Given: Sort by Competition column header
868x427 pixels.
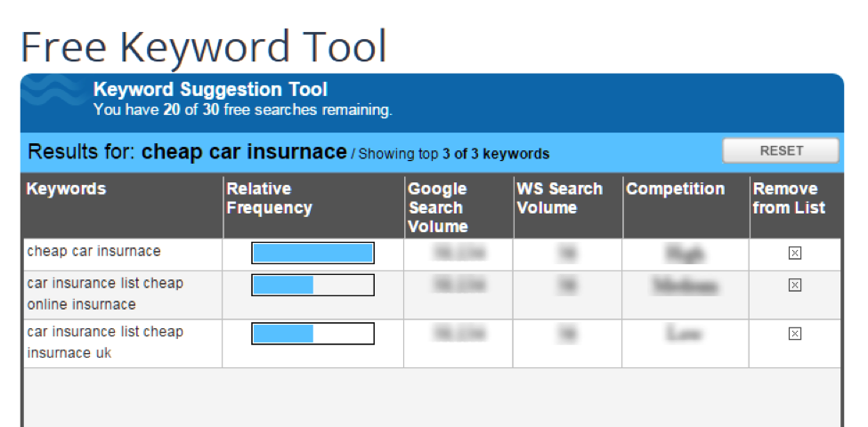Looking at the screenshot, I should (675, 189).
